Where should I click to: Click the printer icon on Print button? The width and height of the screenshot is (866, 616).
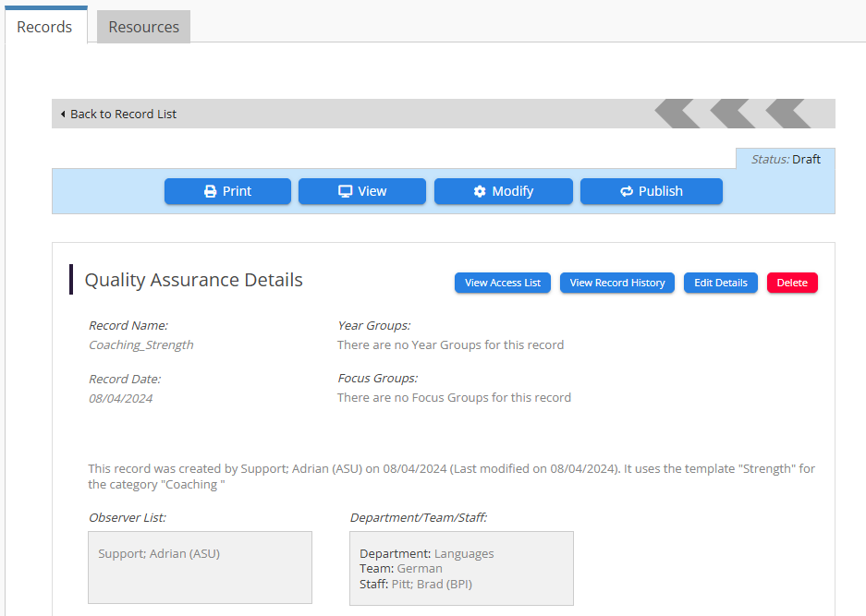(x=210, y=191)
